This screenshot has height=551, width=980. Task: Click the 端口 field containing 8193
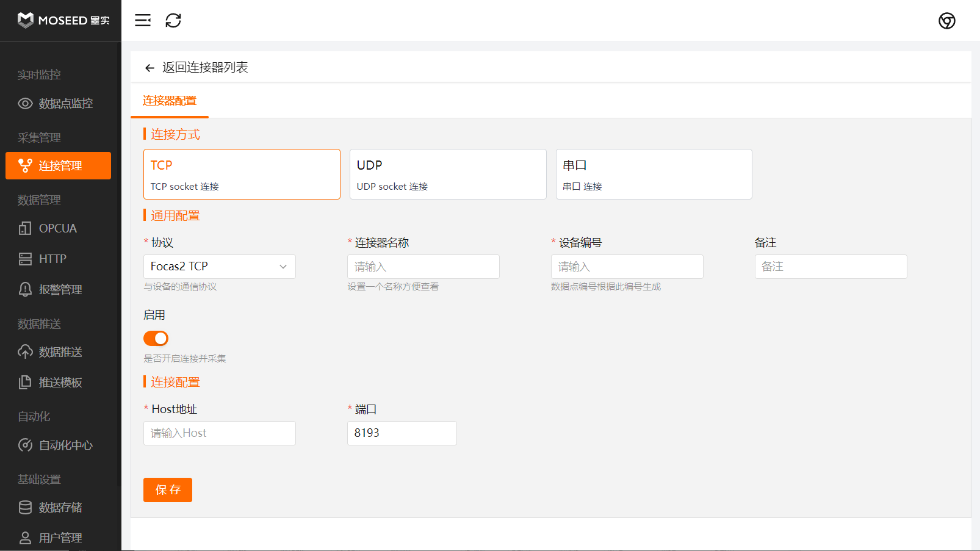[x=402, y=433]
